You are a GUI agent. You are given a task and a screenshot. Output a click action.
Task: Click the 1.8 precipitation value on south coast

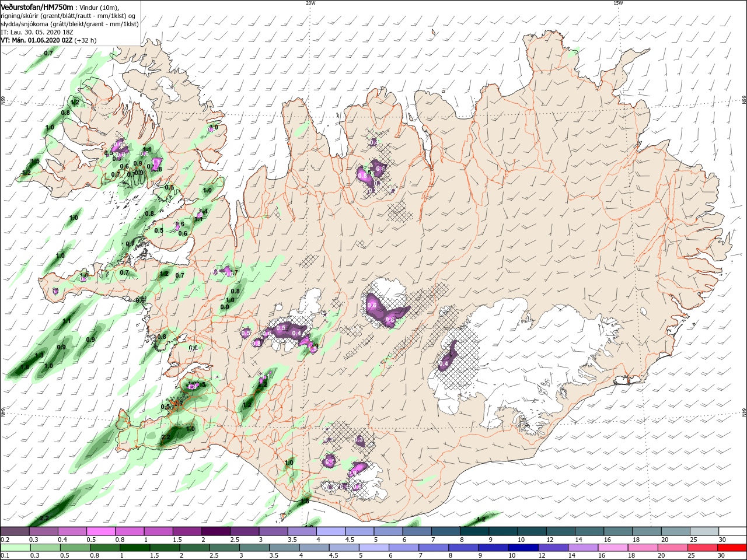305,501
